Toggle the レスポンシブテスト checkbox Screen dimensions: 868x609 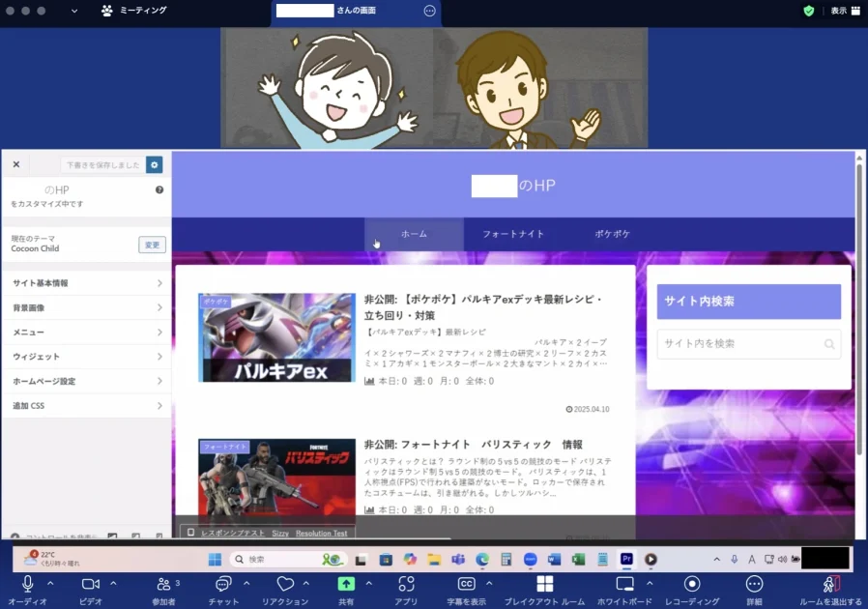[x=190, y=533]
